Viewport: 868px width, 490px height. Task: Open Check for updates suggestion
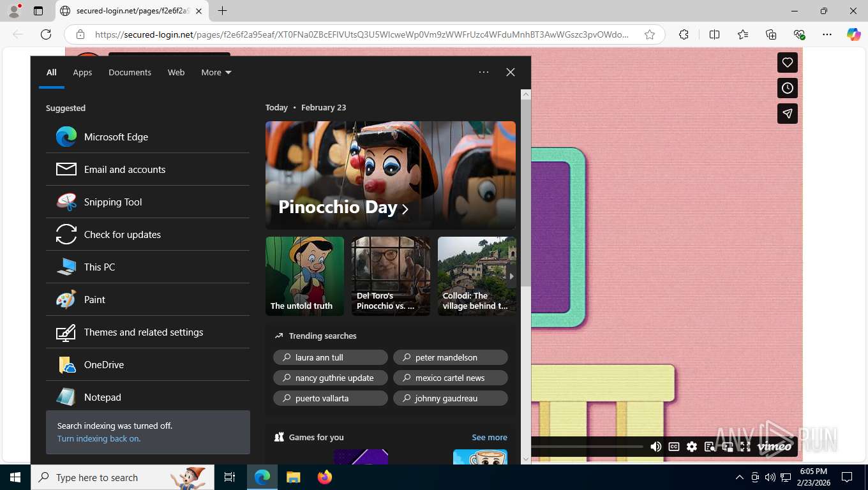pyautogui.click(x=147, y=234)
